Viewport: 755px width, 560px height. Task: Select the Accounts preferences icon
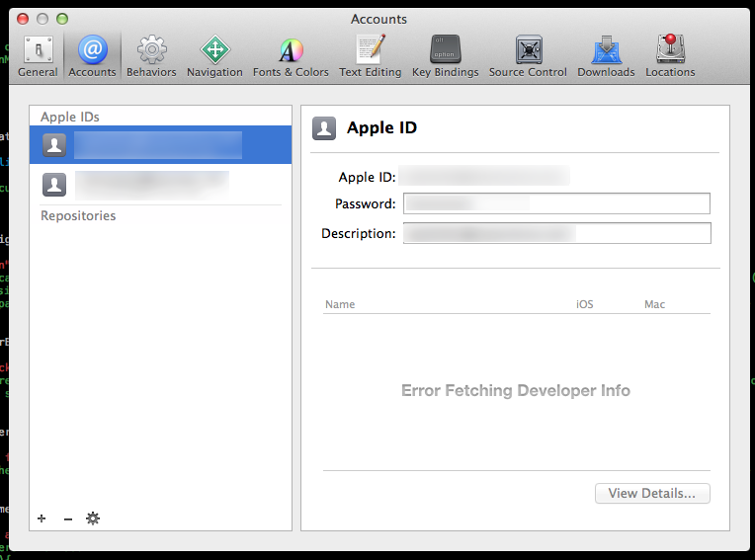(92, 56)
